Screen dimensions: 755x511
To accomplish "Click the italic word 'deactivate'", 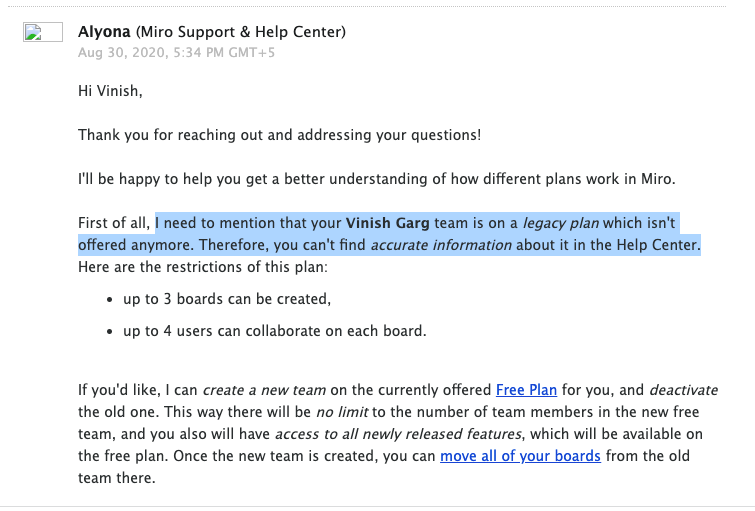I will [683, 390].
